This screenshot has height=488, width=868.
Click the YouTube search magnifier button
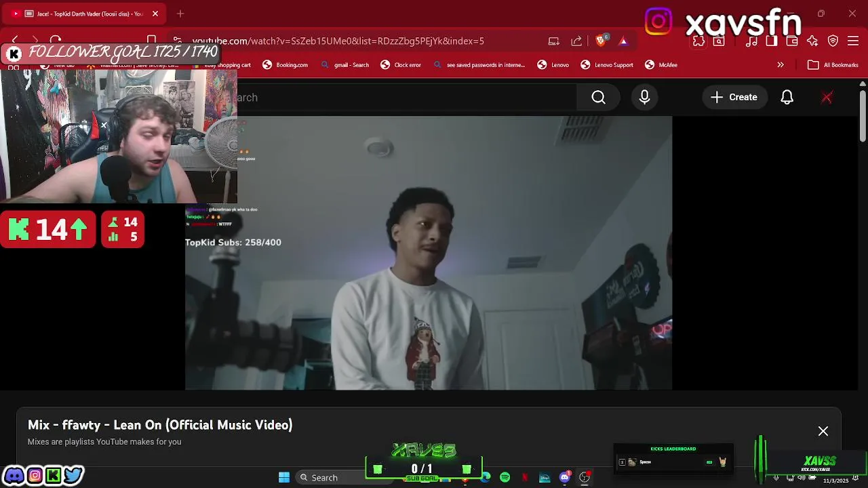pyautogui.click(x=598, y=97)
